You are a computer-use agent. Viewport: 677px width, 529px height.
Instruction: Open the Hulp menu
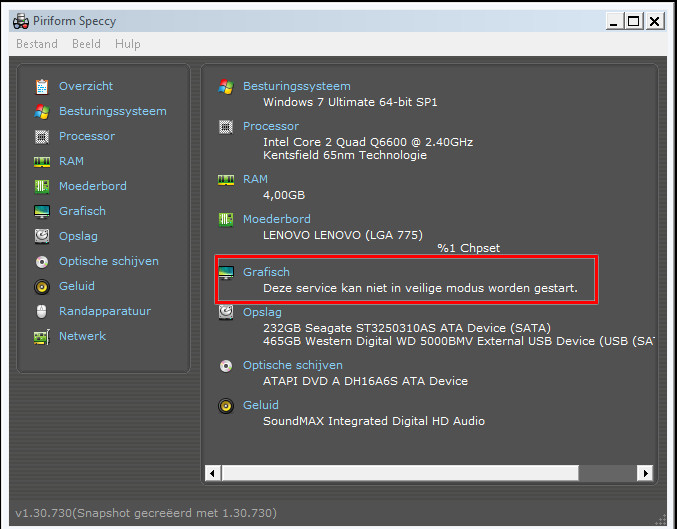point(128,44)
